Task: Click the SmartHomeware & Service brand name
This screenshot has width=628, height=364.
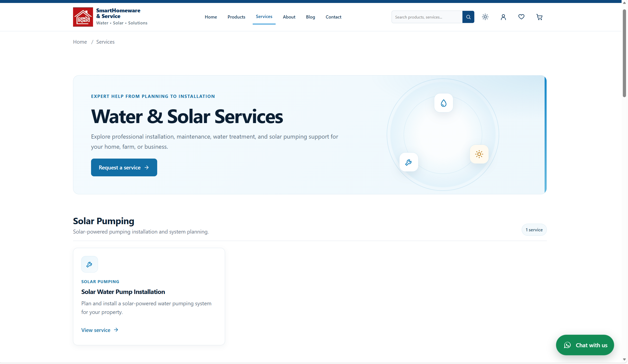Action: tap(118, 13)
